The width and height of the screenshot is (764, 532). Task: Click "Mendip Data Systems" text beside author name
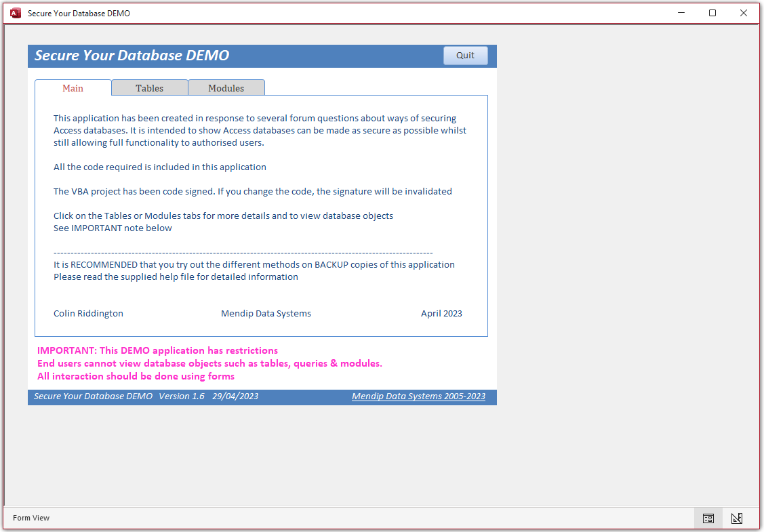[x=266, y=313]
